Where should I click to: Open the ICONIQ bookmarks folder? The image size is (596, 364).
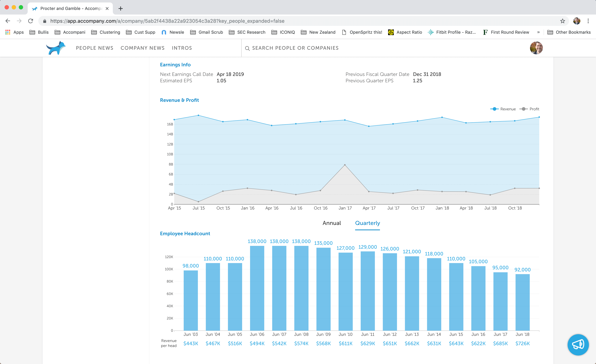pos(283,32)
